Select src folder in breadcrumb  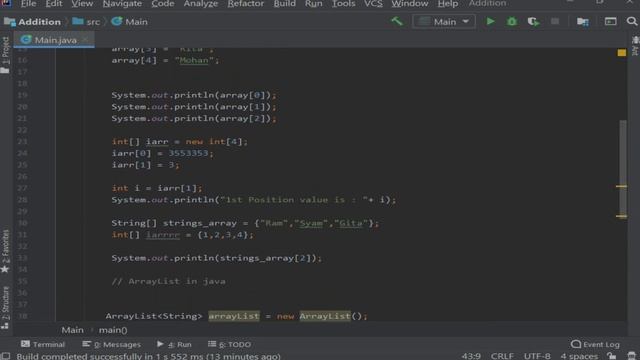click(86, 22)
